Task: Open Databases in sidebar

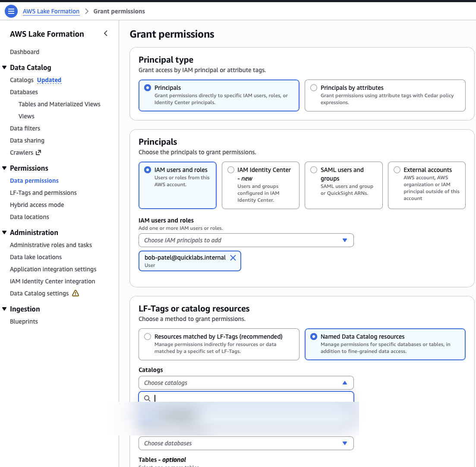Action: pos(24,92)
